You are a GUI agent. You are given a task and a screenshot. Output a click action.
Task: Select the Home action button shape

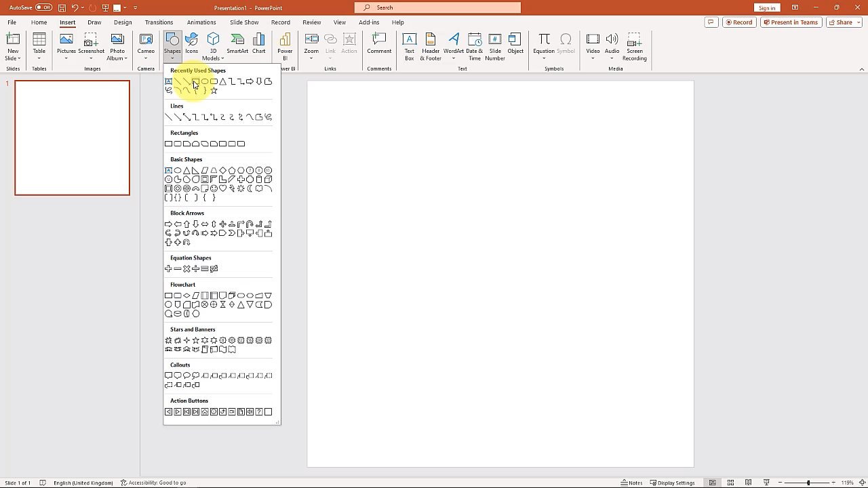[x=205, y=411]
